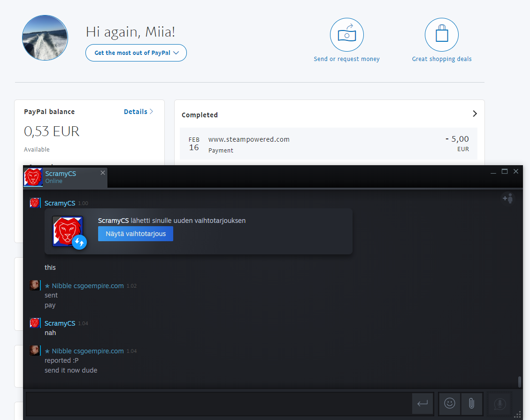
Task: Click Nibble avatar beside 'reported :P' message
Action: point(34,351)
